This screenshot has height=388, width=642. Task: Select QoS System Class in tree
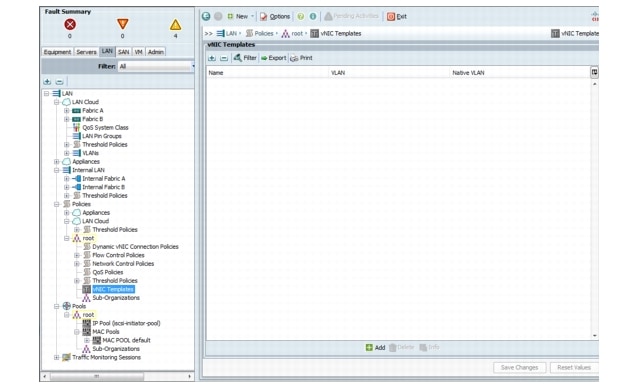point(105,128)
